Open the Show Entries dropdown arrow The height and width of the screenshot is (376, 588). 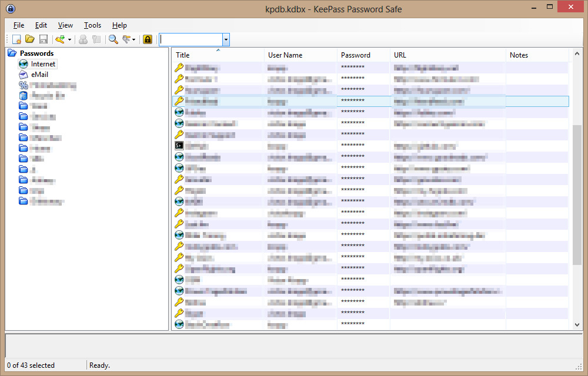point(134,40)
